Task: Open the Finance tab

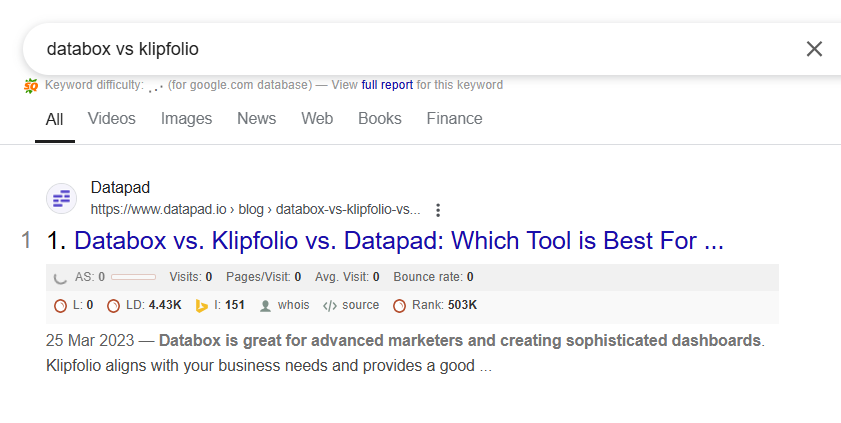Action: point(454,118)
